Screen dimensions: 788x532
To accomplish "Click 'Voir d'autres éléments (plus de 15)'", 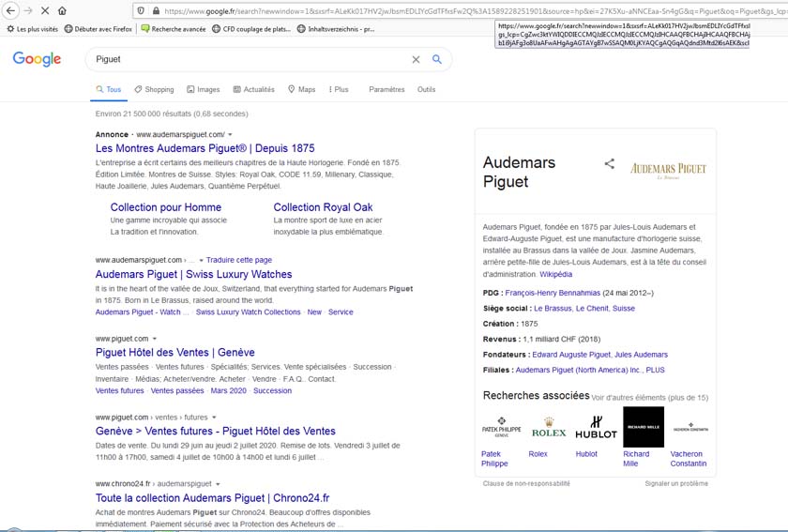I will [650, 398].
